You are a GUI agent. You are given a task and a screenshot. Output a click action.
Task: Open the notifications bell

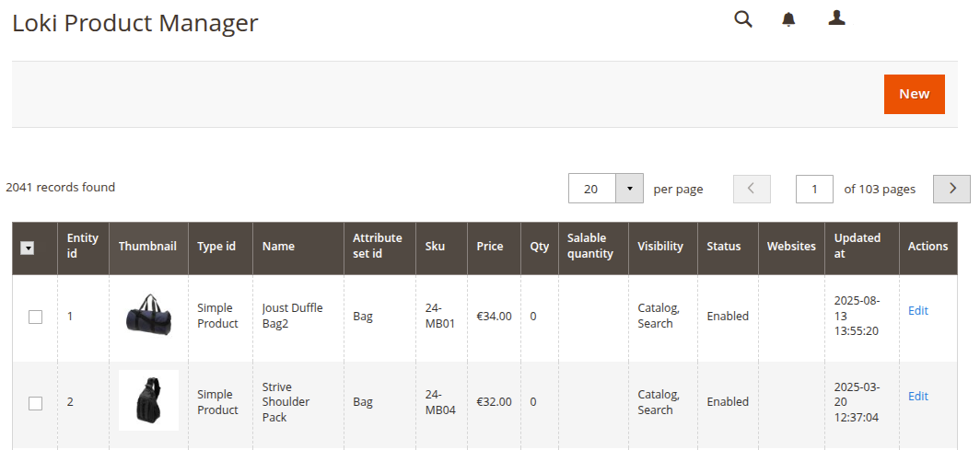pos(788,19)
